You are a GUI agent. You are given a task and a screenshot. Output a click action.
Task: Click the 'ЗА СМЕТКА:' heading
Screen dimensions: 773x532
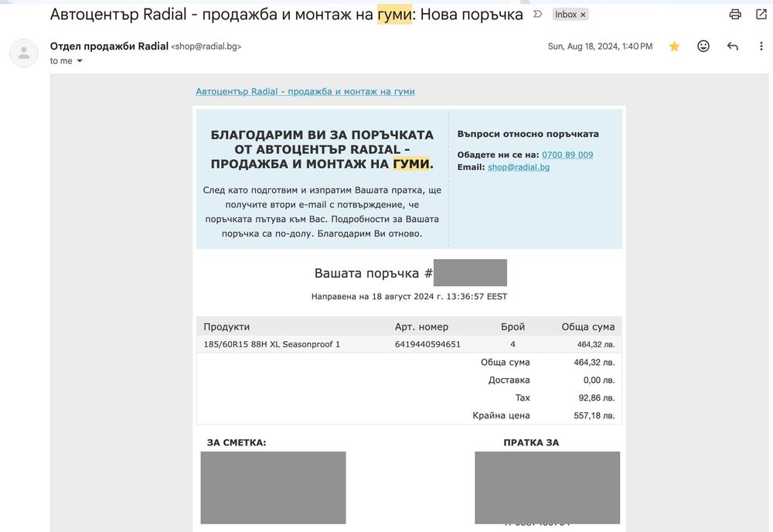click(236, 443)
